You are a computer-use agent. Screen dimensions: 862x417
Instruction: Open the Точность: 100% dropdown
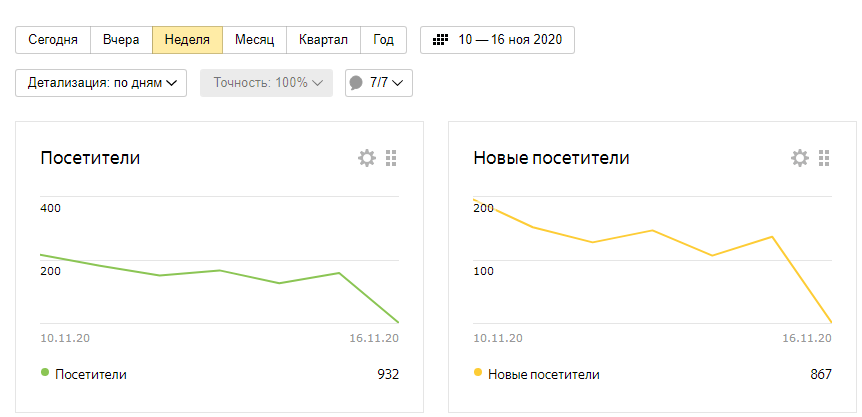(266, 83)
